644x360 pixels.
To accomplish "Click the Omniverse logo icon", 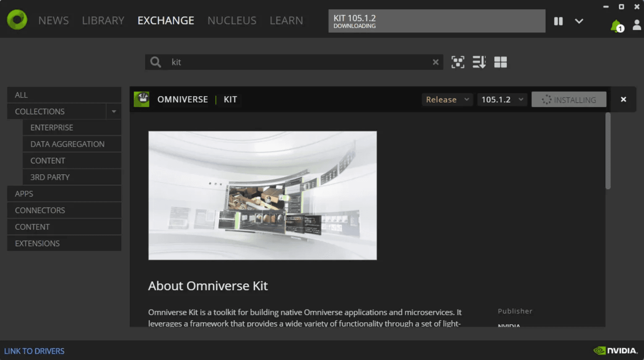I will point(17,20).
